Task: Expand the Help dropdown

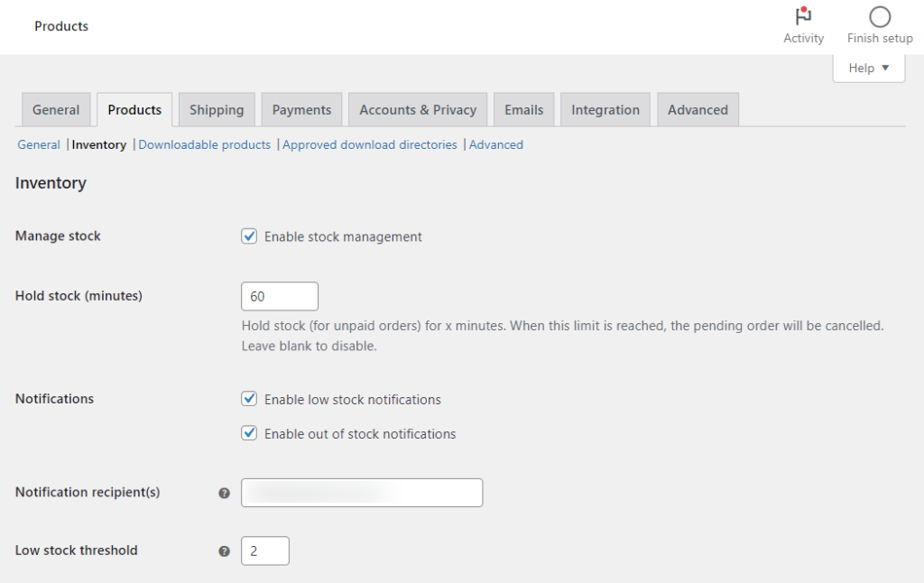Action: pos(867,68)
